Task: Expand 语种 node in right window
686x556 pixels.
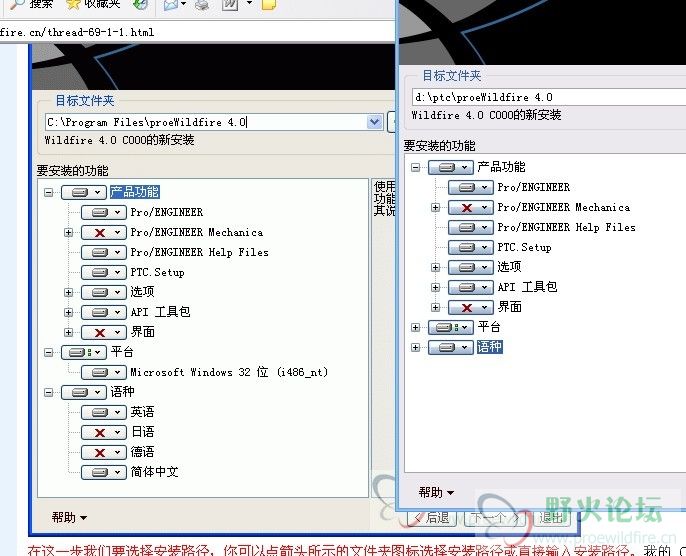Action: [x=416, y=347]
